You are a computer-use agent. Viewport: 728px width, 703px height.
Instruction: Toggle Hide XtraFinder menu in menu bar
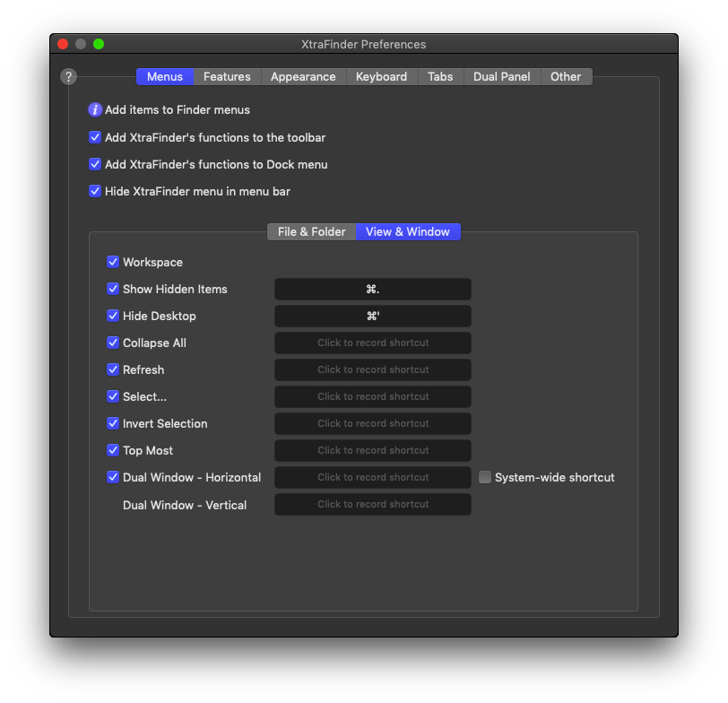[x=95, y=192]
